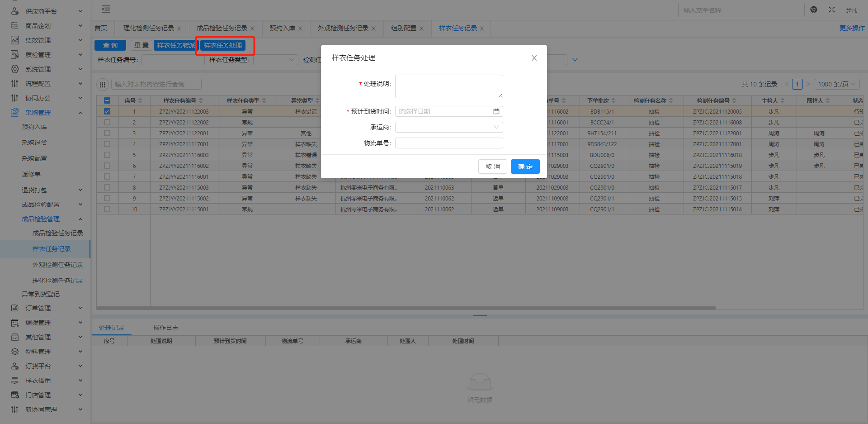Close the 样衣任务处理 dialog with X icon
The width and height of the screenshot is (868, 424).
pos(534,58)
